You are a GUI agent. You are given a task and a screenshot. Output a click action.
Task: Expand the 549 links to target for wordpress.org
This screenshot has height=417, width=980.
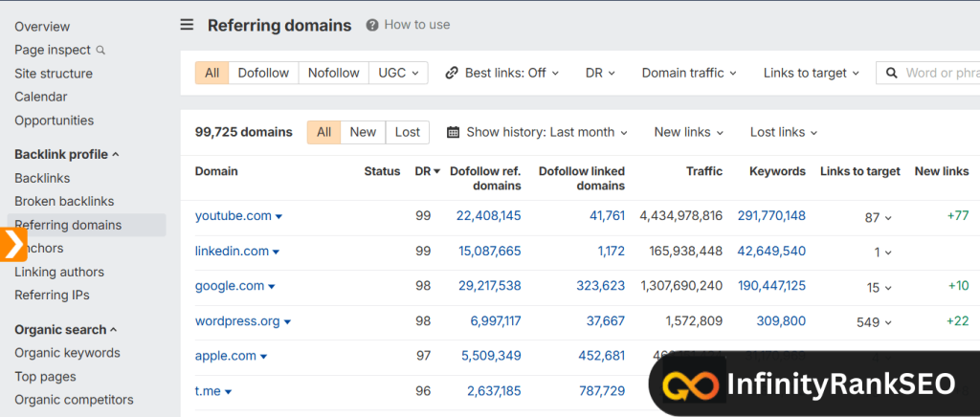(874, 322)
